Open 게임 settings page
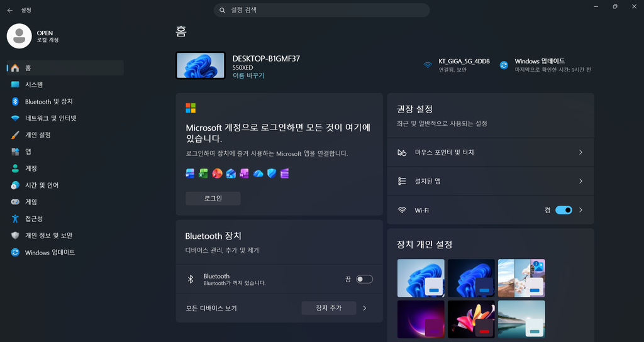Image resolution: width=644 pixels, height=342 pixels. pyautogui.click(x=65, y=202)
